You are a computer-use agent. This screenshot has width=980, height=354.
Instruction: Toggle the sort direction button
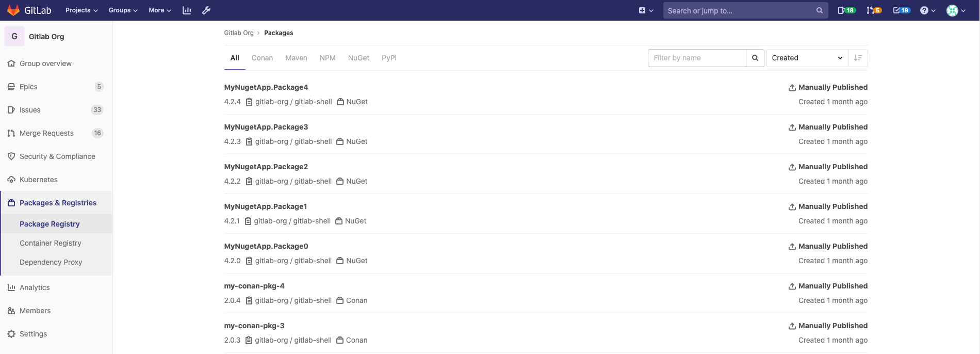(x=858, y=58)
